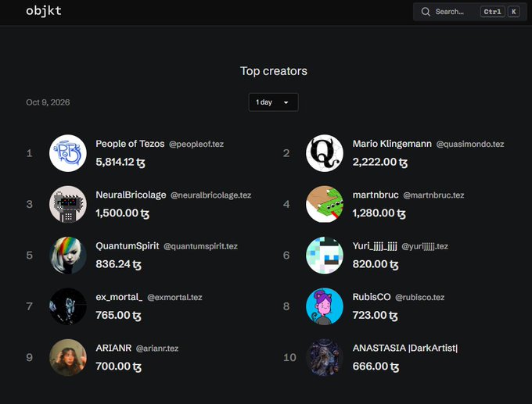Open ex_mortal_ dark avatar

[68, 306]
